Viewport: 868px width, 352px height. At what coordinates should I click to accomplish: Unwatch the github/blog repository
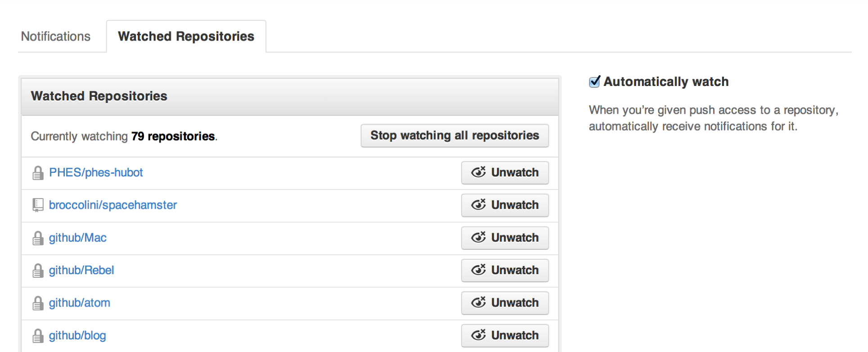[x=505, y=336]
